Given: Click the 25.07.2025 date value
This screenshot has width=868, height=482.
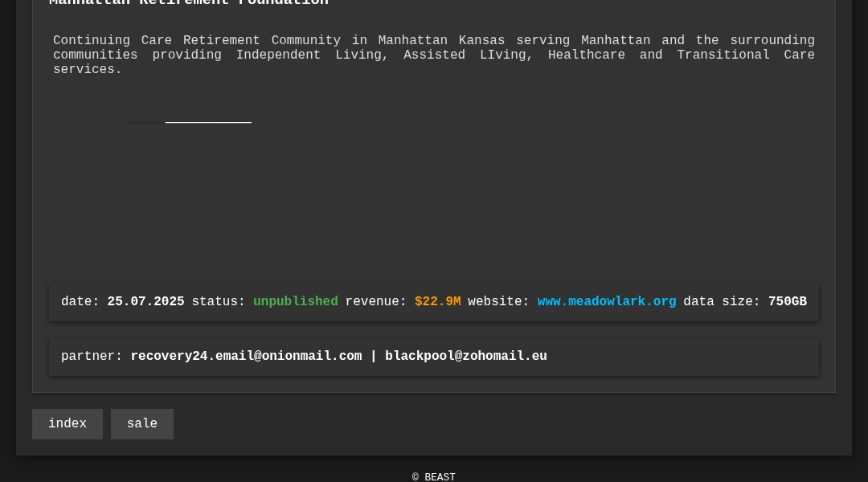Looking at the screenshot, I should click(x=145, y=301).
